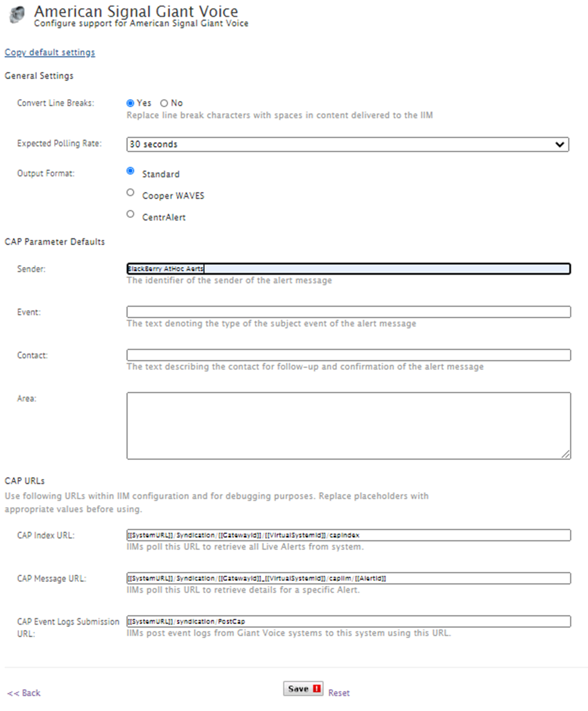The image size is (588, 711).
Task: Click the CAP Parameter Defaults heading
Action: (x=55, y=242)
